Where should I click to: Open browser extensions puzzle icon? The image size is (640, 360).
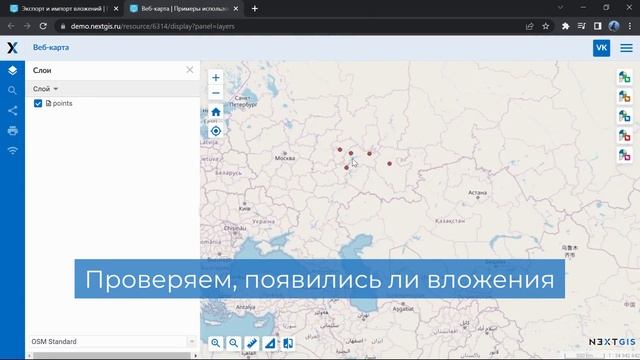[x=565, y=26]
